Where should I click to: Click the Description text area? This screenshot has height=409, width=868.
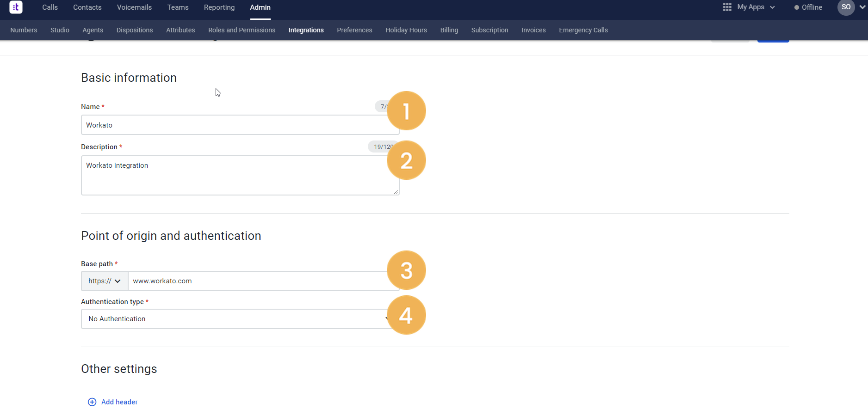tap(240, 175)
